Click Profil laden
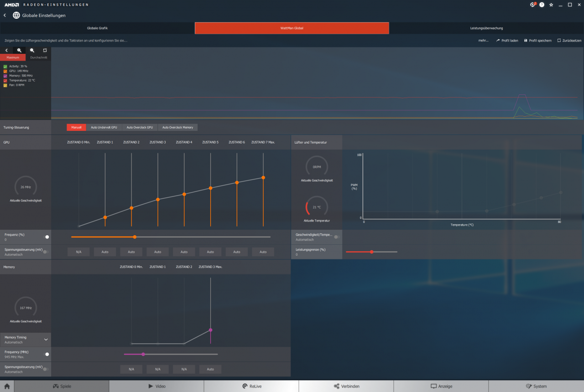Image resolution: width=584 pixels, height=392 pixels. [507, 41]
